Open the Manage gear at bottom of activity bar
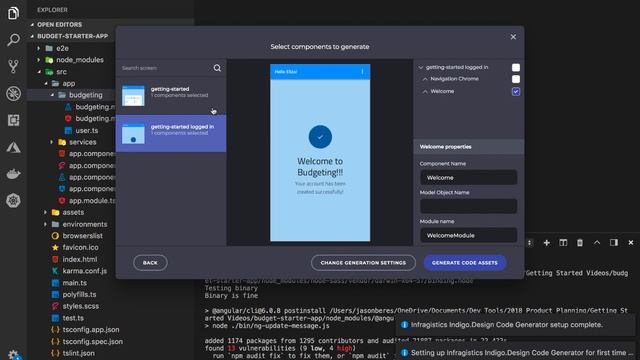640x360 pixels. click(x=14, y=355)
